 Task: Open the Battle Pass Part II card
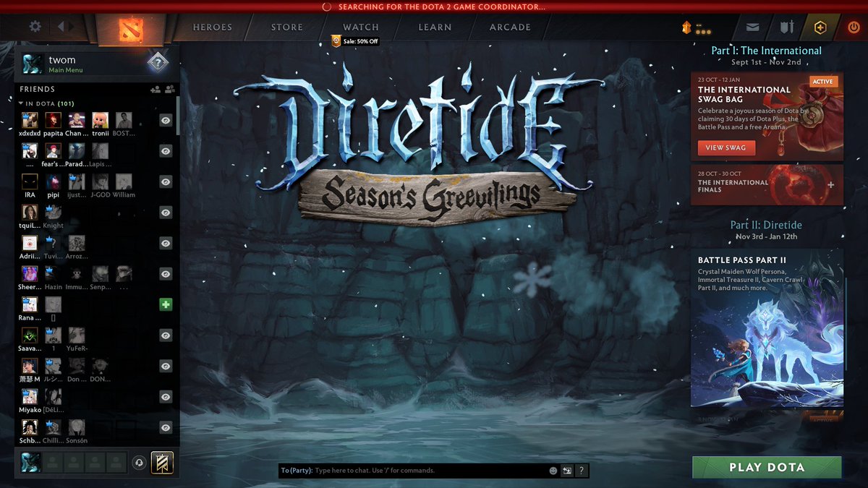[x=767, y=328]
